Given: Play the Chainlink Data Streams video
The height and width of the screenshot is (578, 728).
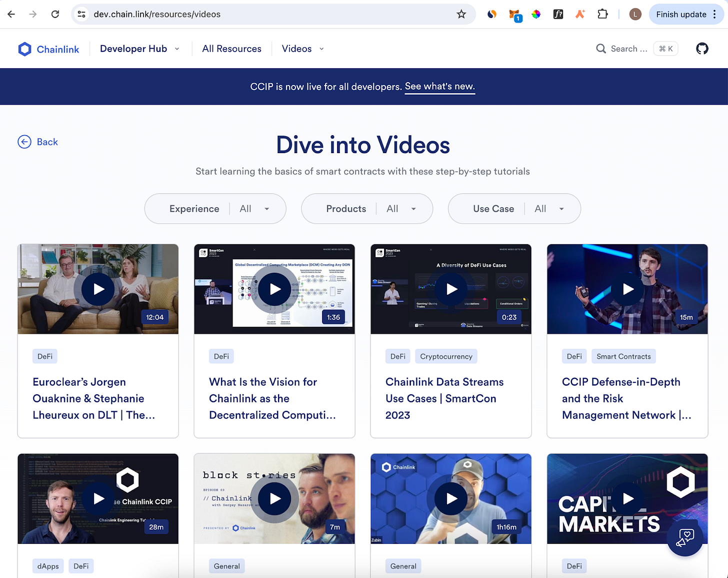Looking at the screenshot, I should [x=451, y=289].
